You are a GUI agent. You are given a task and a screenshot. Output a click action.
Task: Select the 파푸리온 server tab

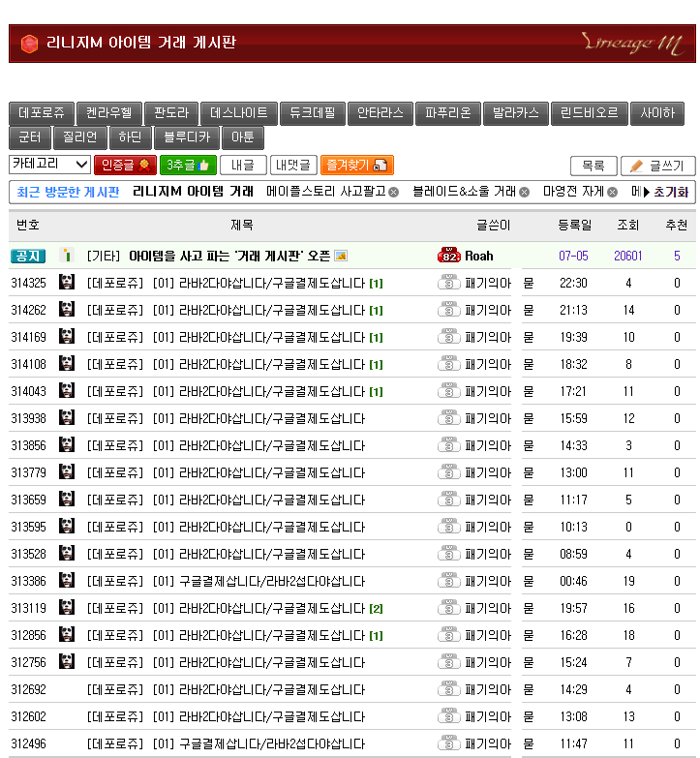point(447,113)
